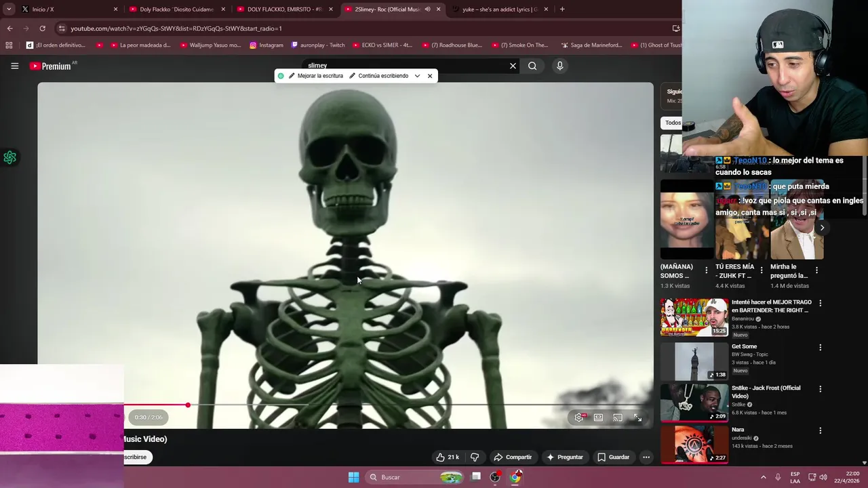Cast the video to a device
The width and height of the screenshot is (868, 488).
618,418
